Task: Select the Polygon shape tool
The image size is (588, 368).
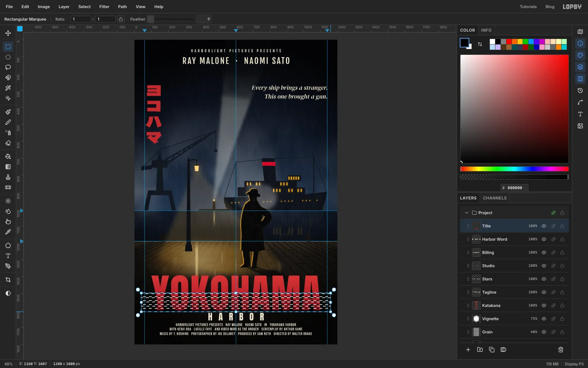Action: click(x=8, y=245)
